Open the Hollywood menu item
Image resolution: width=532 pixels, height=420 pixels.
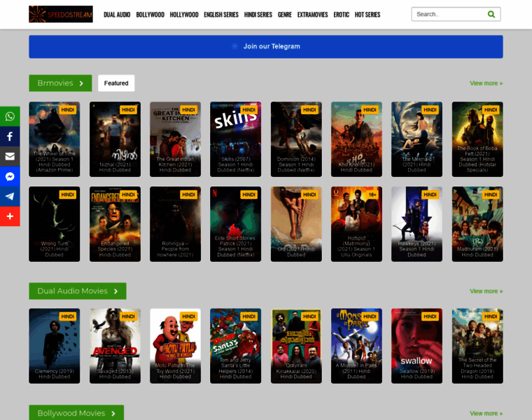tap(184, 15)
